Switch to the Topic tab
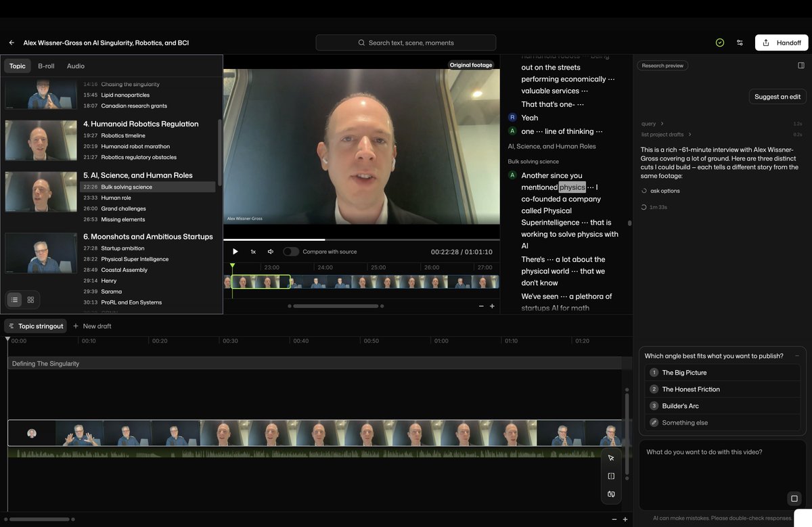This screenshot has width=812, height=527. coord(18,66)
